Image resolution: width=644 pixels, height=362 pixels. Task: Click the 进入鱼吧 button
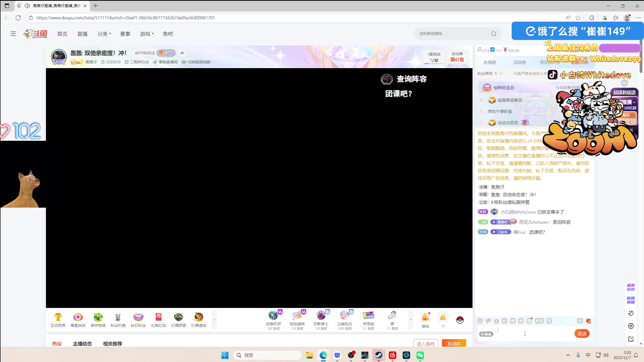coord(426,344)
